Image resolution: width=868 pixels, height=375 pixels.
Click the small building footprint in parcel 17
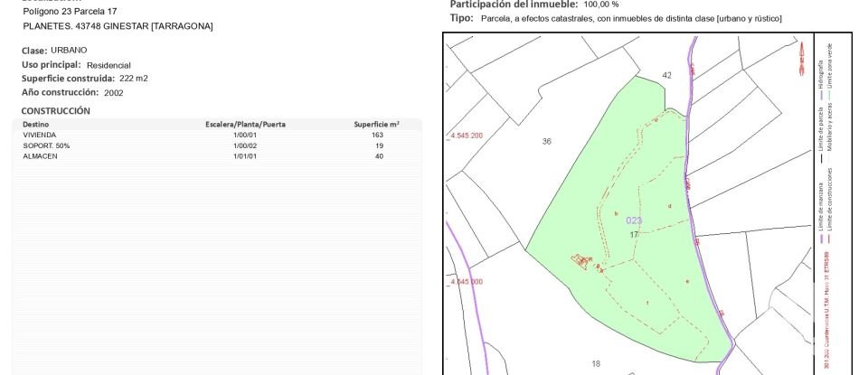pyautogui.click(x=581, y=261)
